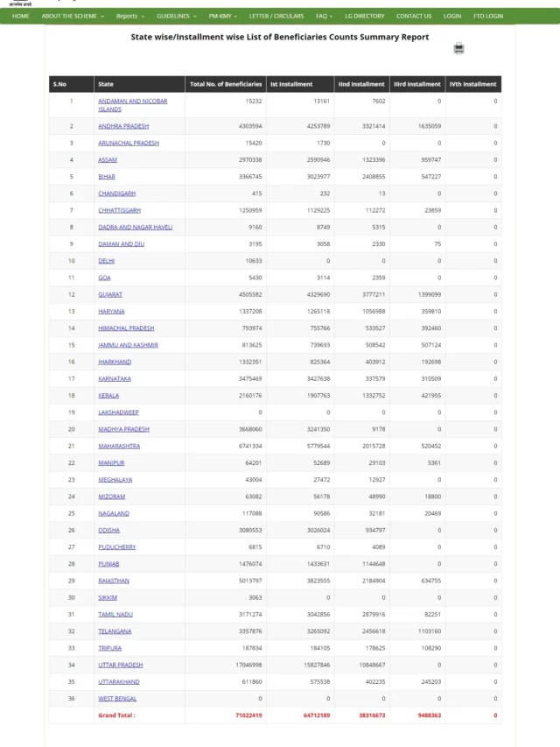
Task: Open TAMIL NADU installment details
Action: (x=115, y=614)
